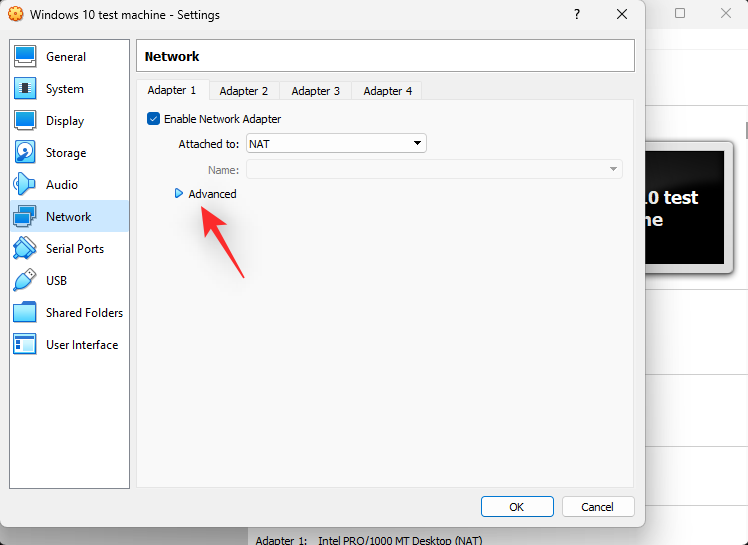Viewport: 748px width, 545px height.
Task: Switch to the Adapter 1 tab
Action: tap(172, 90)
